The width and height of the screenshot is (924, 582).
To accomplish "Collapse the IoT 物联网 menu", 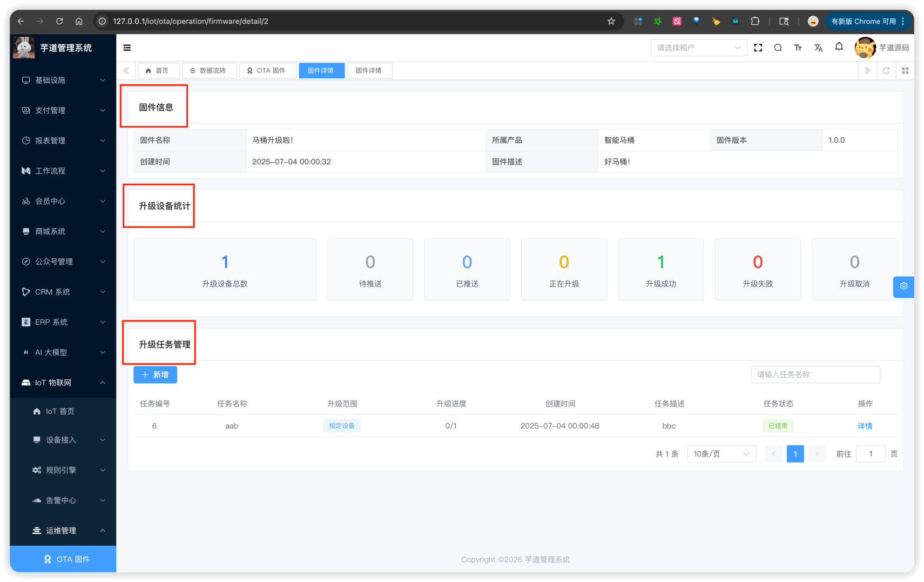I will click(63, 383).
